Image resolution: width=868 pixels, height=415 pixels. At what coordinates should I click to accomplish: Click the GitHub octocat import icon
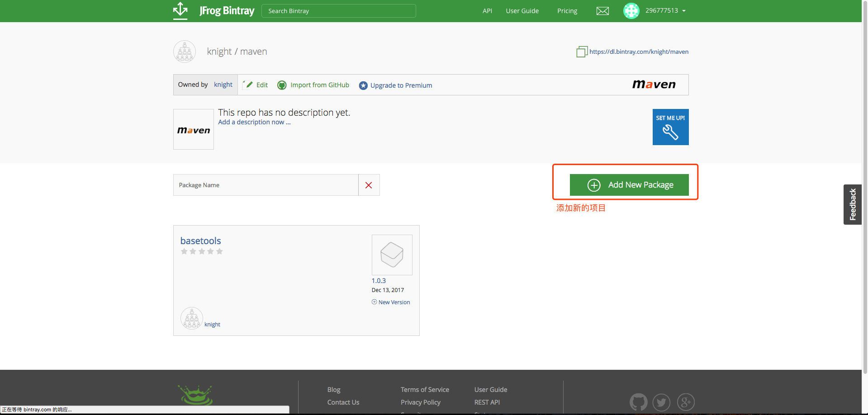(x=282, y=85)
